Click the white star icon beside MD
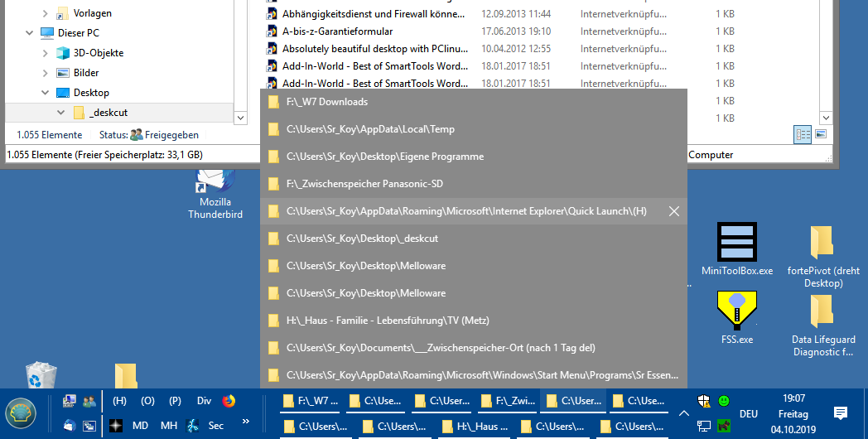 [x=116, y=425]
